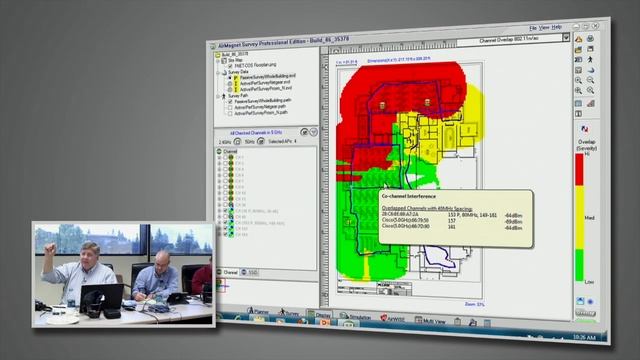This screenshot has height=360, width=640.
Task: Switch to the Planner tab
Action: point(258,312)
